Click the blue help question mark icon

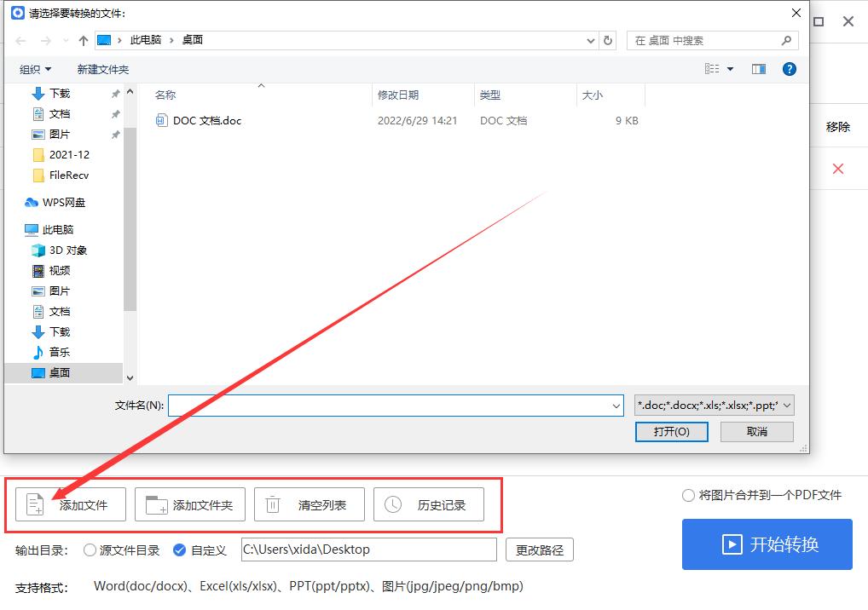click(x=789, y=69)
